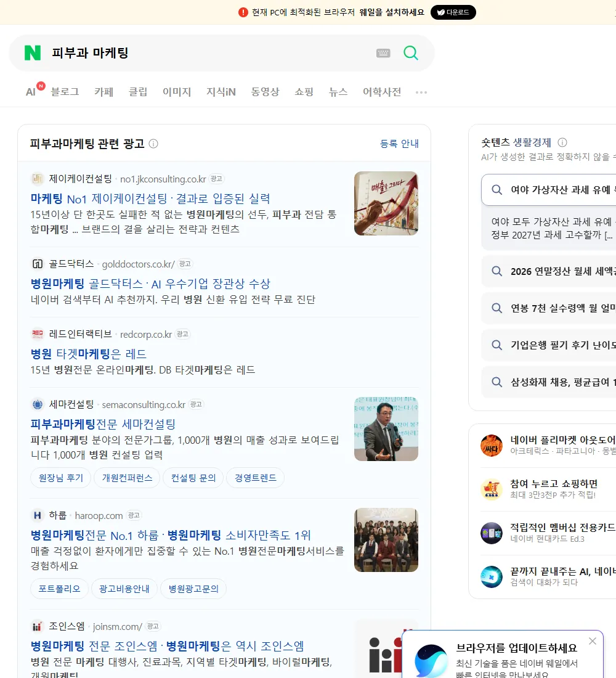The width and height of the screenshot is (616, 678).
Task: Open 병원마케팅 골드닥터스 ad title
Action: pos(150,284)
